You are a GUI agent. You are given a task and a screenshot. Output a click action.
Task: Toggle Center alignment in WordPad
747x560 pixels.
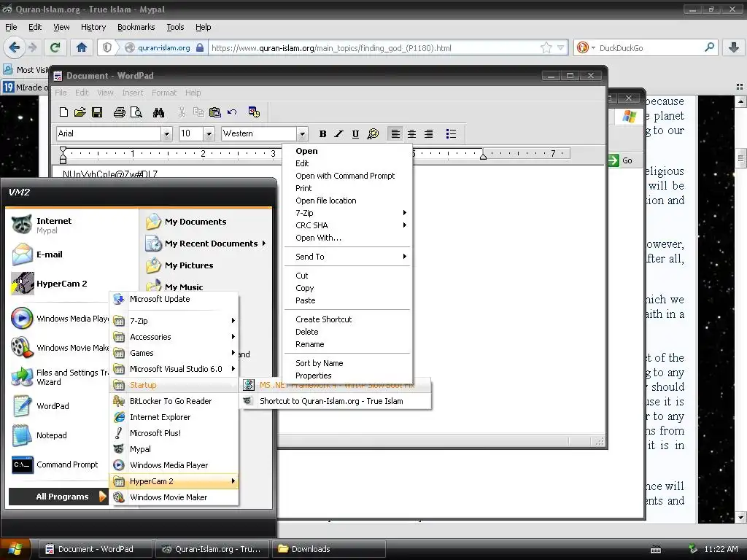tap(411, 134)
